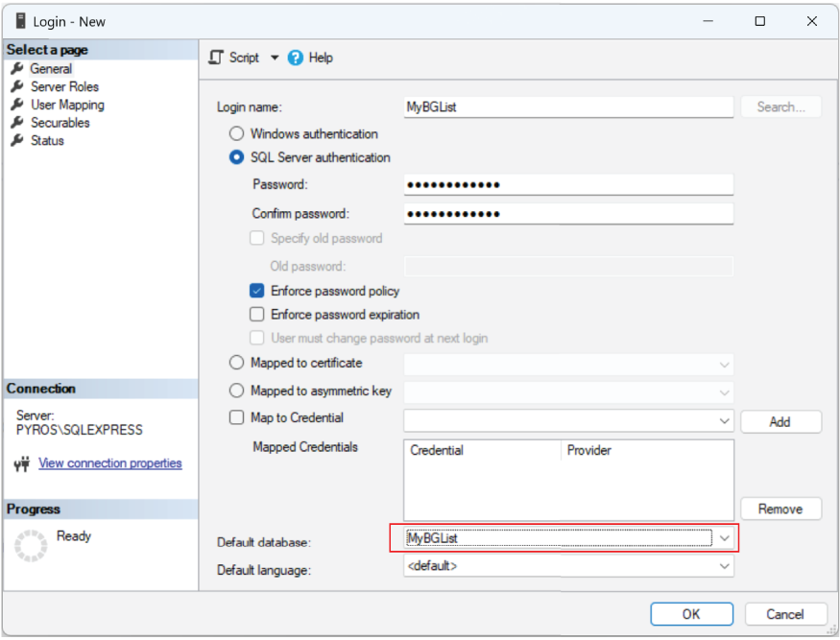The image size is (840, 640).
Task: Go to the Status page
Action: point(47,140)
